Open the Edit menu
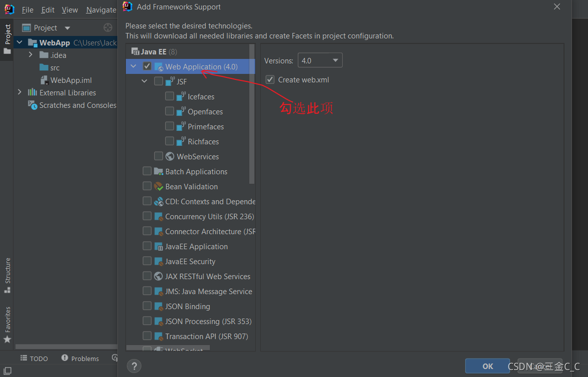 [47, 10]
